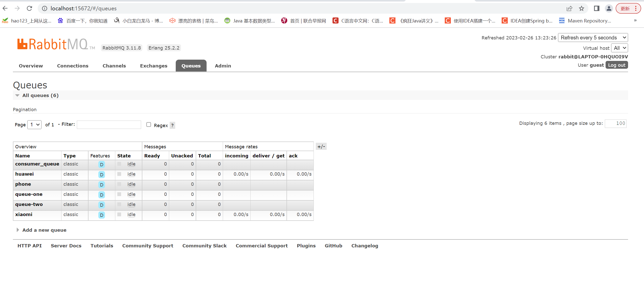Enable the Regex checkbox
This screenshot has height=283, width=644.
point(149,125)
